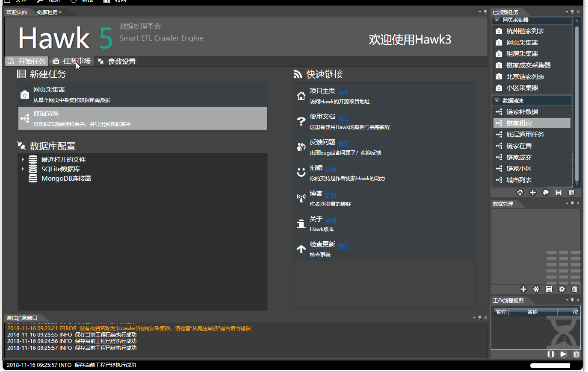This screenshot has width=588, height=372.
Task: Expand the 最近打开的文件 tree node
Action: coord(23,160)
